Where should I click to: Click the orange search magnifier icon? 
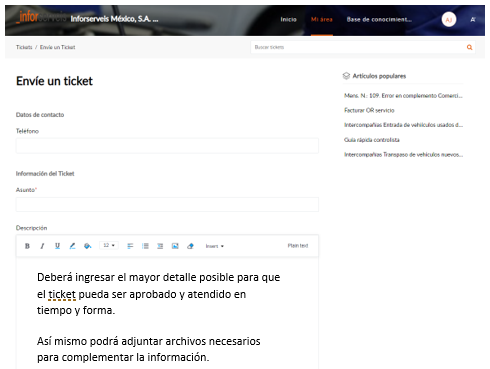coord(469,47)
